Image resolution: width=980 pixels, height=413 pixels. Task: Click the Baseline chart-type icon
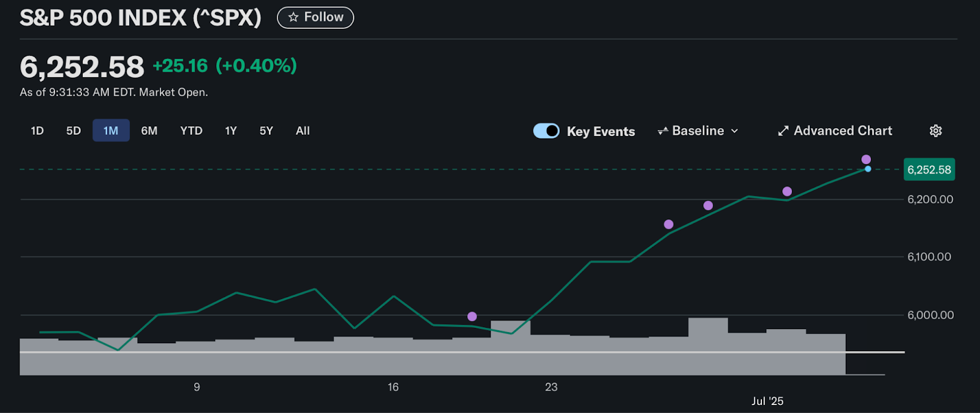pyautogui.click(x=663, y=131)
